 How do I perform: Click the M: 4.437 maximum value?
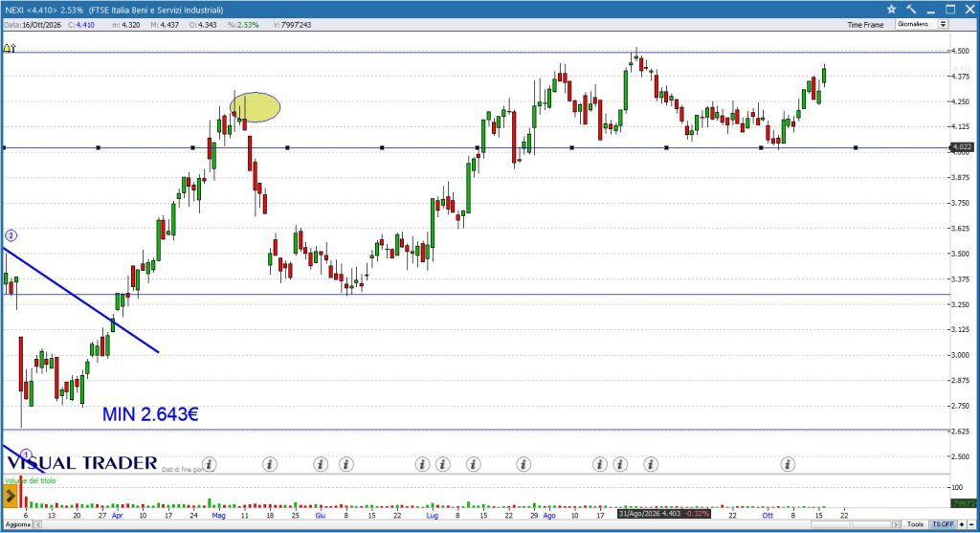[x=165, y=25]
